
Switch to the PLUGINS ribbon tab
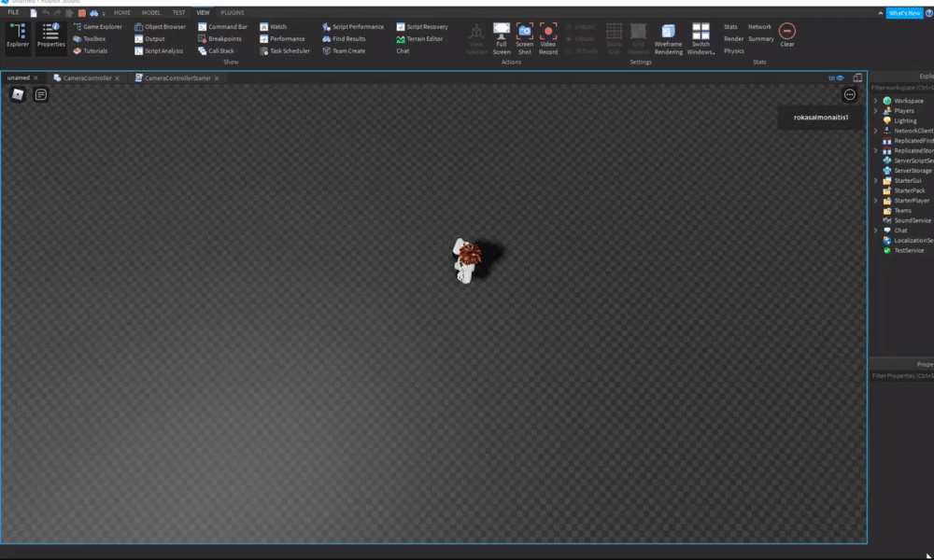click(233, 12)
